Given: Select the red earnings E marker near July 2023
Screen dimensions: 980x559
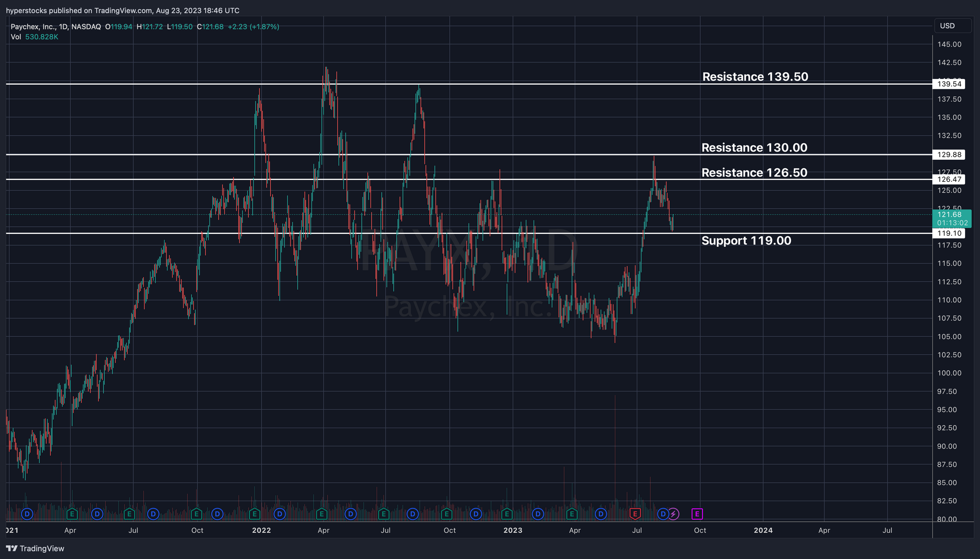Looking at the screenshot, I should click(636, 514).
